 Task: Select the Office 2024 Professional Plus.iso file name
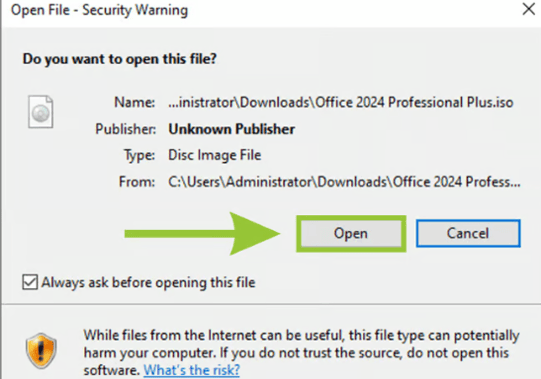(x=341, y=103)
